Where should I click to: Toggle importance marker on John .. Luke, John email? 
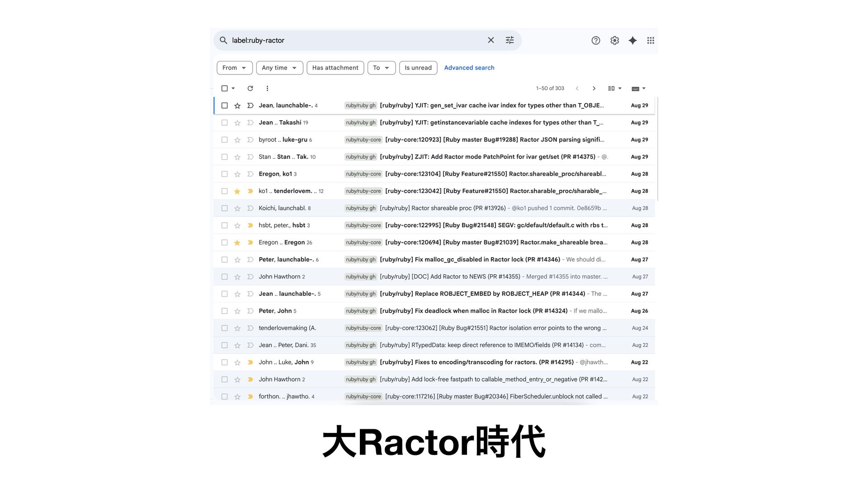tap(250, 362)
